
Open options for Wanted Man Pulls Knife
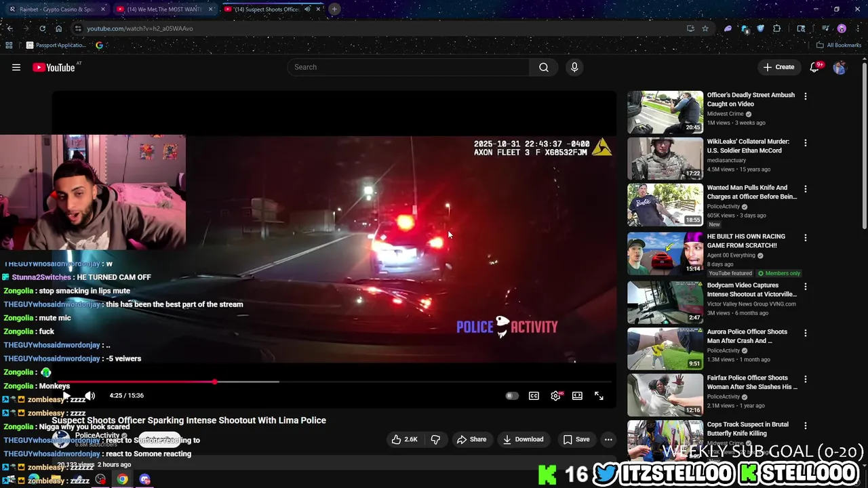[806, 189]
